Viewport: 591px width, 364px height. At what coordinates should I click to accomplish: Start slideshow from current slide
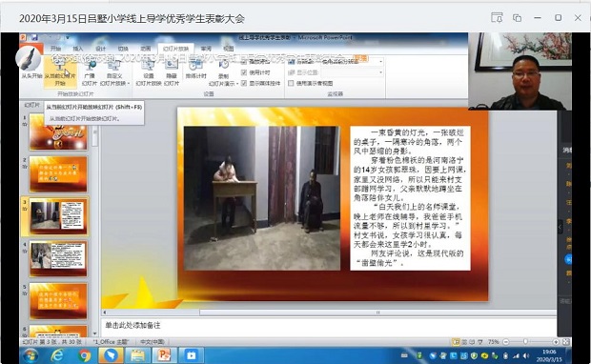pos(60,72)
